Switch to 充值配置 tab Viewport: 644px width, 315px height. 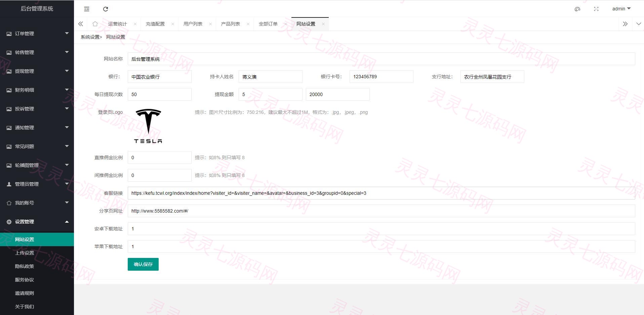(155, 24)
